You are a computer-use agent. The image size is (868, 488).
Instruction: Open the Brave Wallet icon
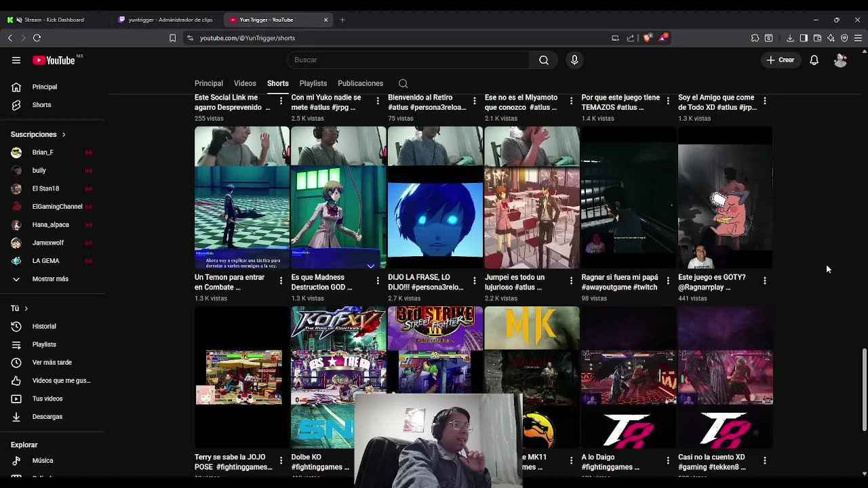point(817,38)
